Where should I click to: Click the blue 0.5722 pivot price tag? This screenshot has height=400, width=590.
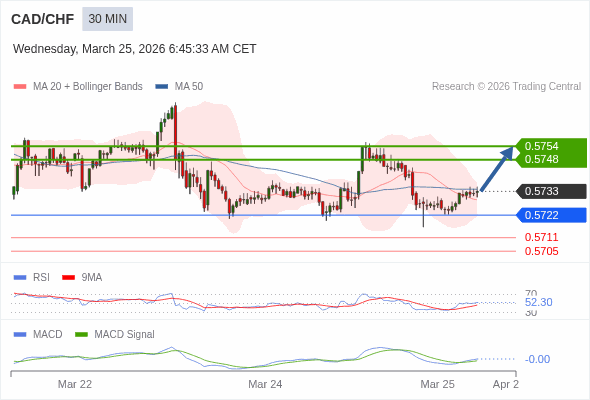[x=552, y=215]
